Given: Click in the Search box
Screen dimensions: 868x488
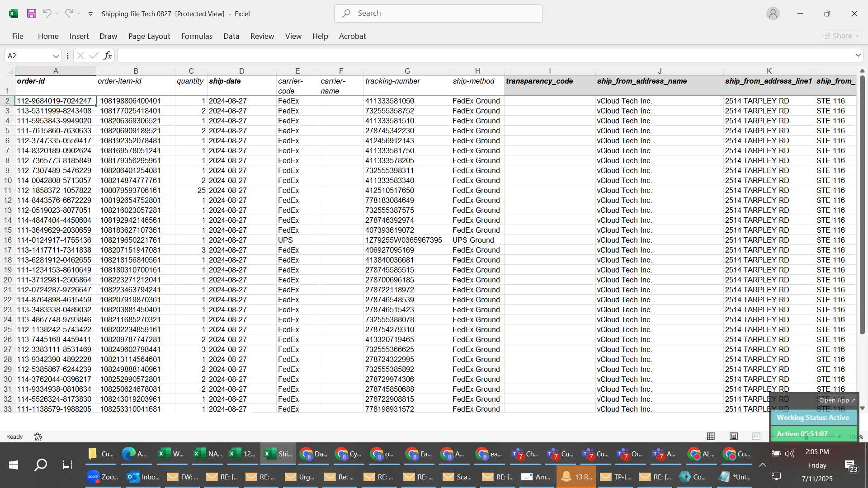Looking at the screenshot, I should click(x=438, y=14).
